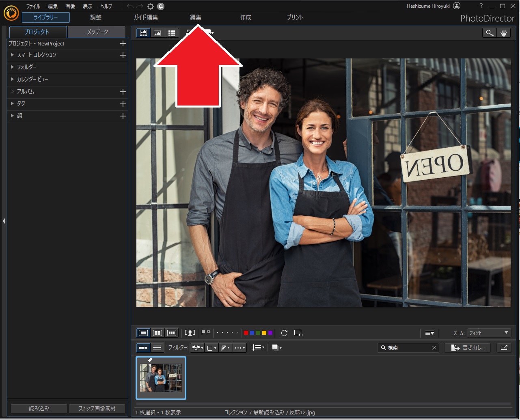Click the rotate photo icon

284,333
